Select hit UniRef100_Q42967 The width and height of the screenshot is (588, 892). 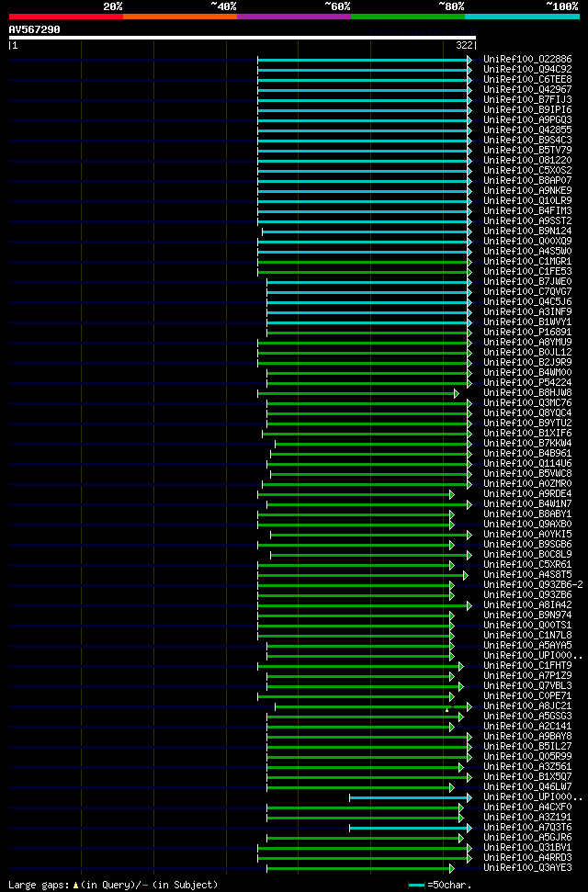click(x=527, y=90)
